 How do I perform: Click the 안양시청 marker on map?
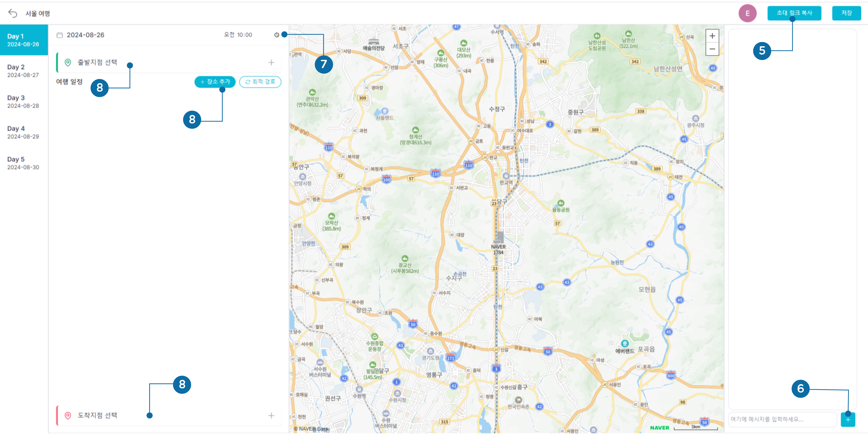[x=303, y=176]
